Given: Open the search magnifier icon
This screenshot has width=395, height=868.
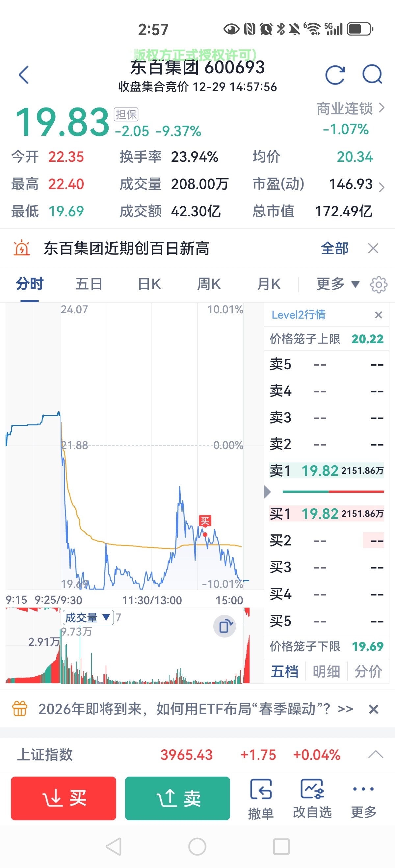Looking at the screenshot, I should (372, 74).
